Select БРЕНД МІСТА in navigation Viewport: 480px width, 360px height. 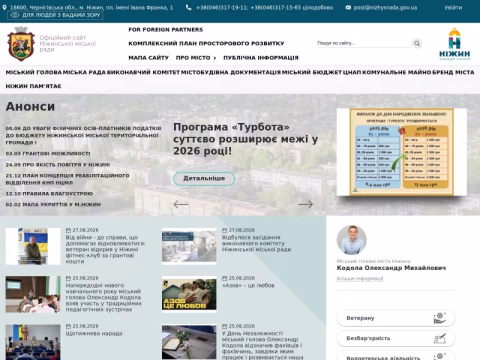click(453, 72)
